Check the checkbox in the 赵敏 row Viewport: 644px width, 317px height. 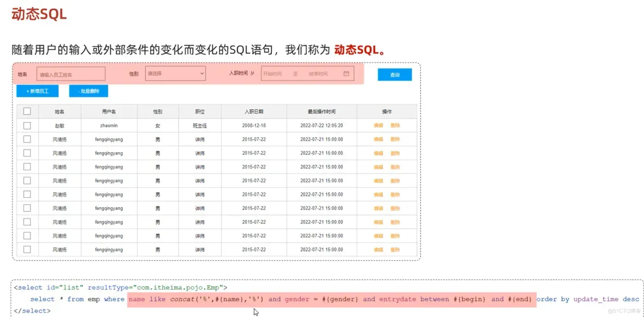point(27,125)
